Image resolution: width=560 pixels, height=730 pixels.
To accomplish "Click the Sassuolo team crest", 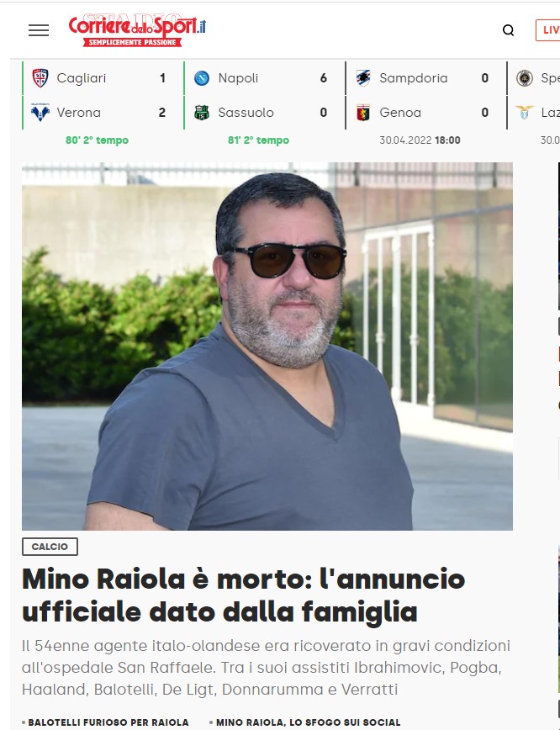I will pos(202,112).
